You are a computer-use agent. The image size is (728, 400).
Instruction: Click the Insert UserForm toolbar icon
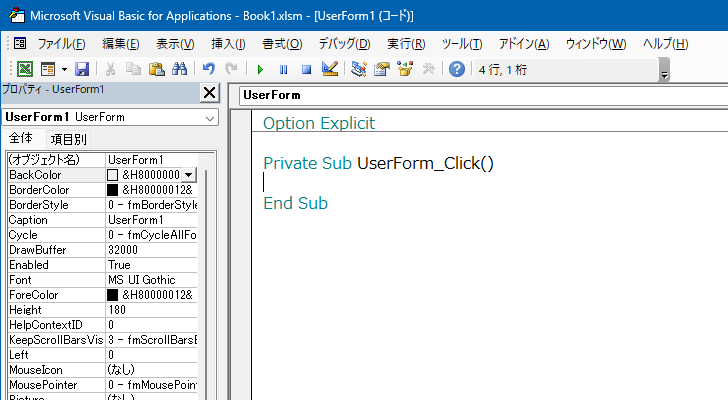coord(48,70)
